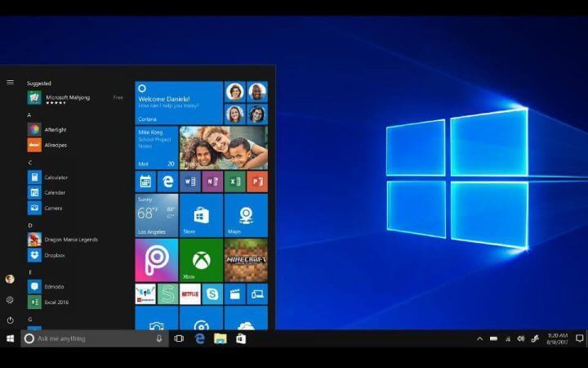Open Word from the pinned tiles
Image resolution: width=588 pixels, height=368 pixels.
click(190, 182)
